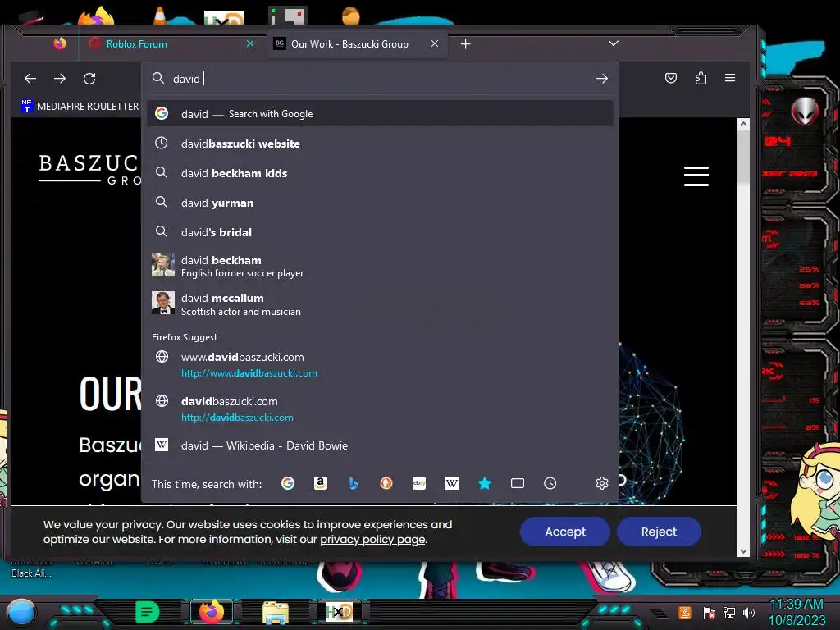This screenshot has height=630, width=840.
Task: Search this time with Wikipedia icon
Action: click(x=452, y=483)
